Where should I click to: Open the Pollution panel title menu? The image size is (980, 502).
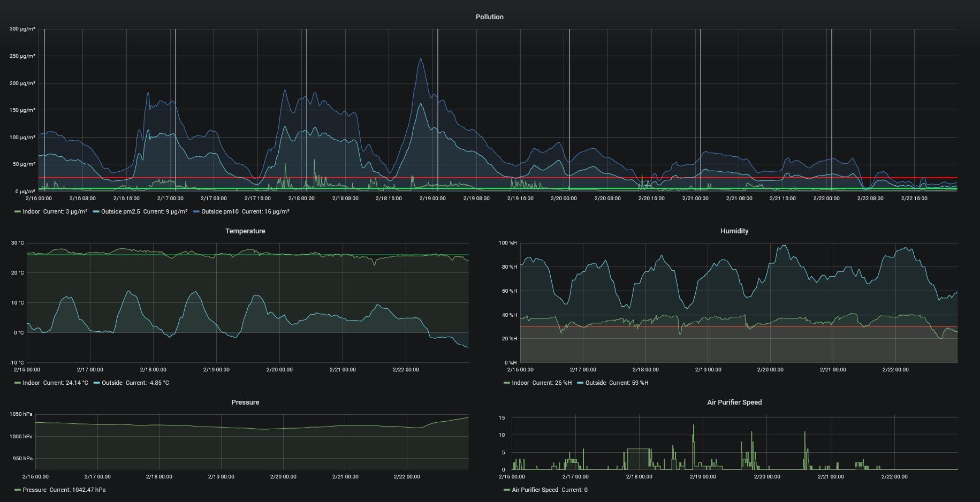pos(489,17)
